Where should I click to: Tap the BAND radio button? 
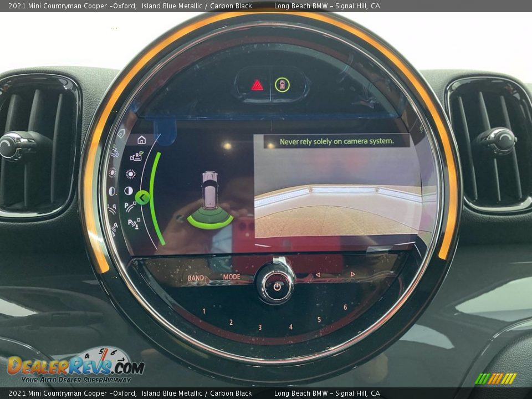coord(196,278)
